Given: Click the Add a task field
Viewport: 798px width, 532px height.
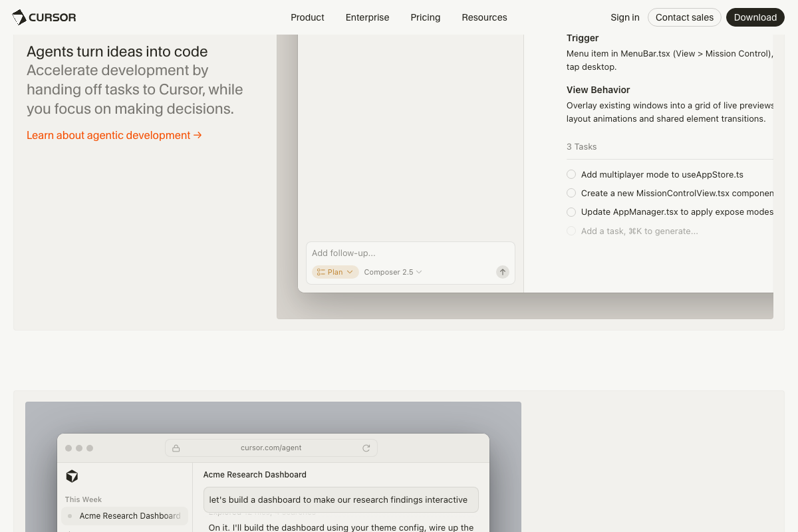Looking at the screenshot, I should click(x=639, y=231).
